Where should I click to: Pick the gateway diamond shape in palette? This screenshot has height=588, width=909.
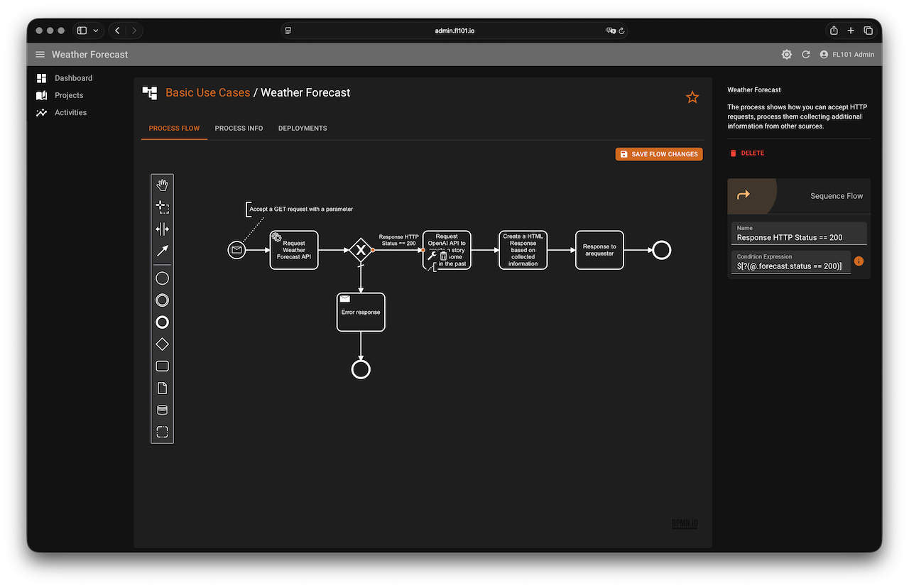click(162, 344)
